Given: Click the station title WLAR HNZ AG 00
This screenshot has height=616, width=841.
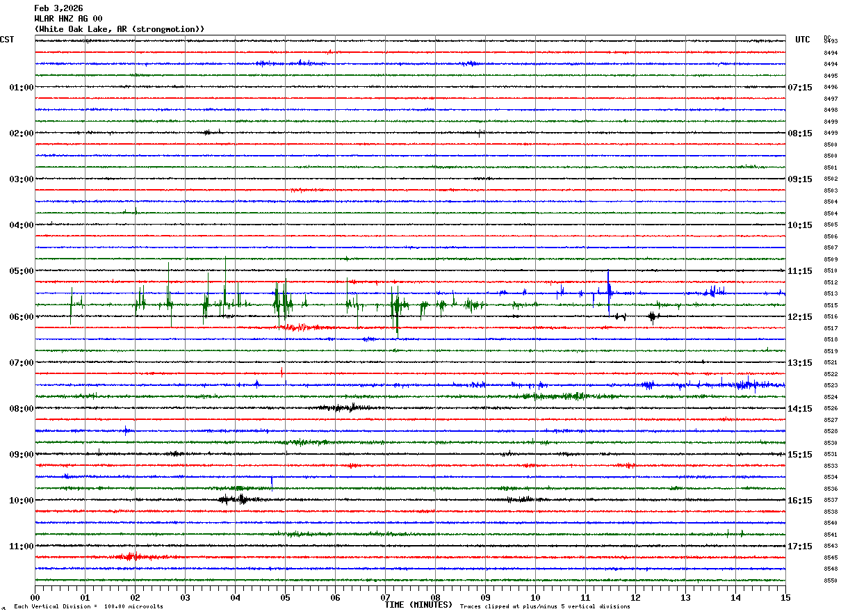Looking at the screenshot, I should [x=68, y=19].
